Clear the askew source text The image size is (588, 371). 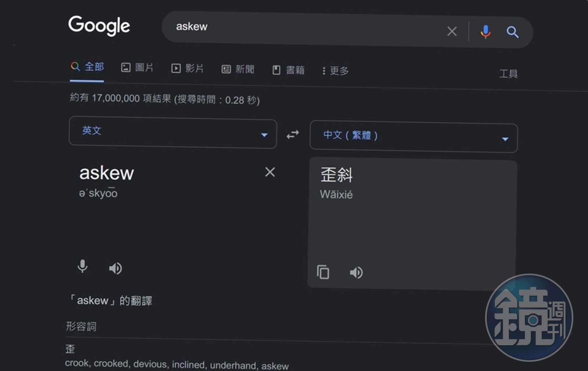coord(270,172)
